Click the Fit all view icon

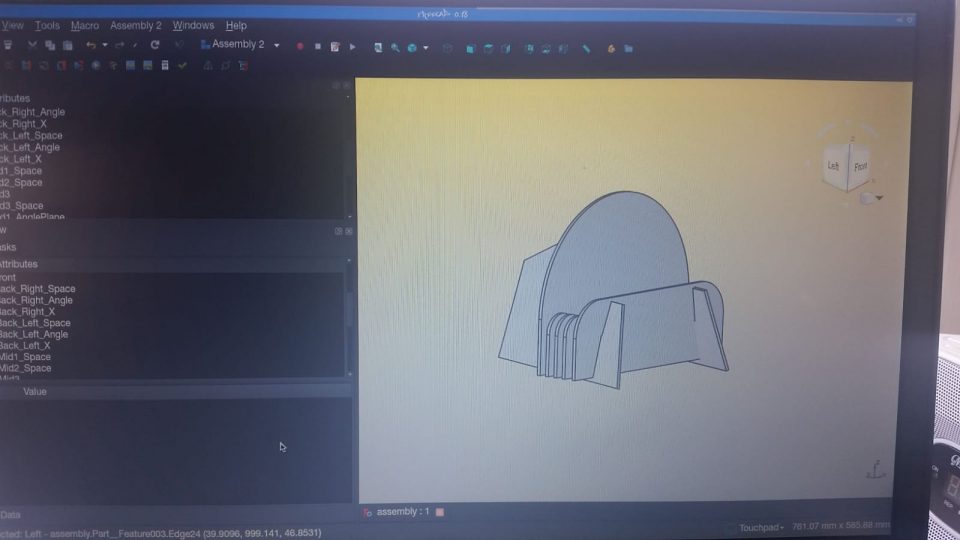(x=378, y=48)
